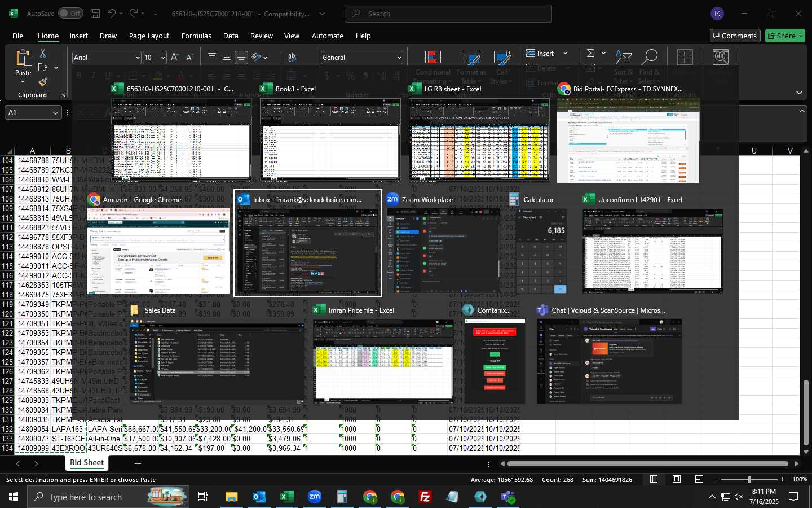Click the Find & Select magnifier icon
Screen dimensions: 812x508
(650, 57)
